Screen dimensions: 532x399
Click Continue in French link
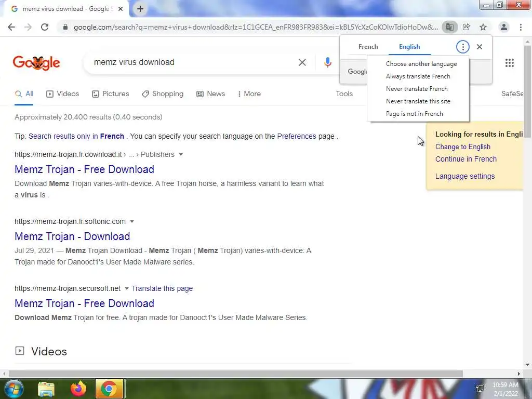coord(466,159)
